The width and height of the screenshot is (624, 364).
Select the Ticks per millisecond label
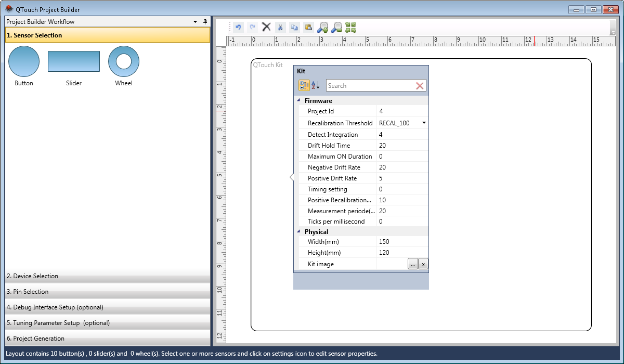(336, 222)
